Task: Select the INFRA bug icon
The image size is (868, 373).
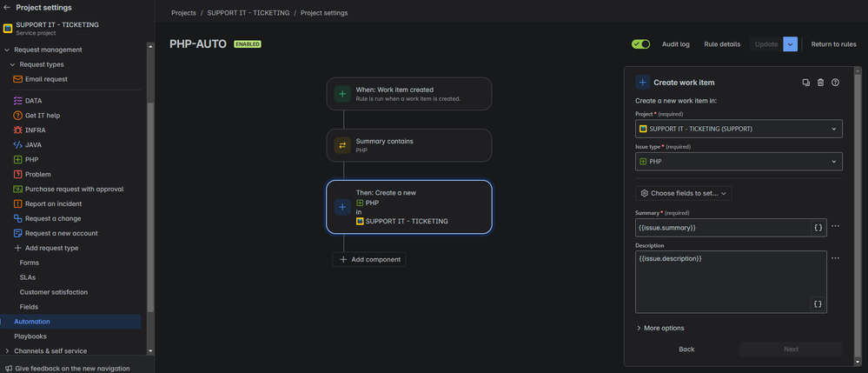Action: coord(17,130)
